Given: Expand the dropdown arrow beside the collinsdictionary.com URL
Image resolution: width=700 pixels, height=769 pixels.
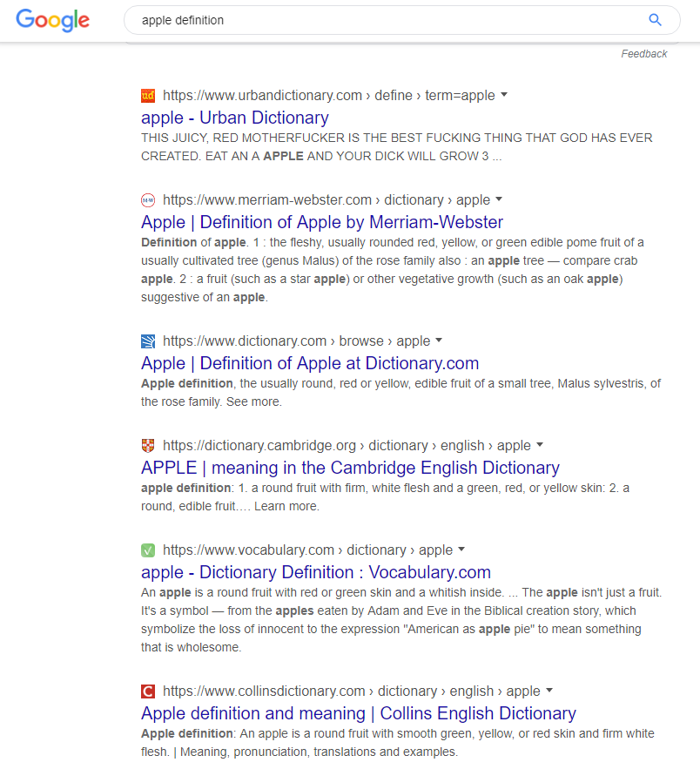Looking at the screenshot, I should pos(549,690).
